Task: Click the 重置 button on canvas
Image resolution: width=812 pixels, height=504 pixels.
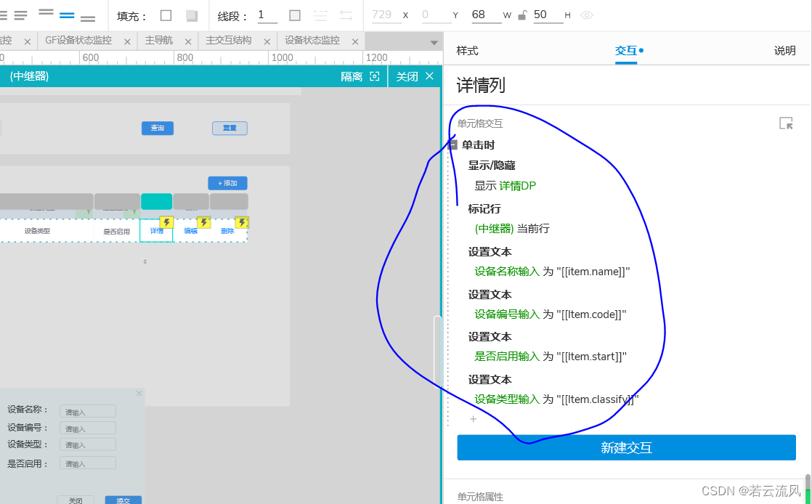Action: tap(230, 128)
